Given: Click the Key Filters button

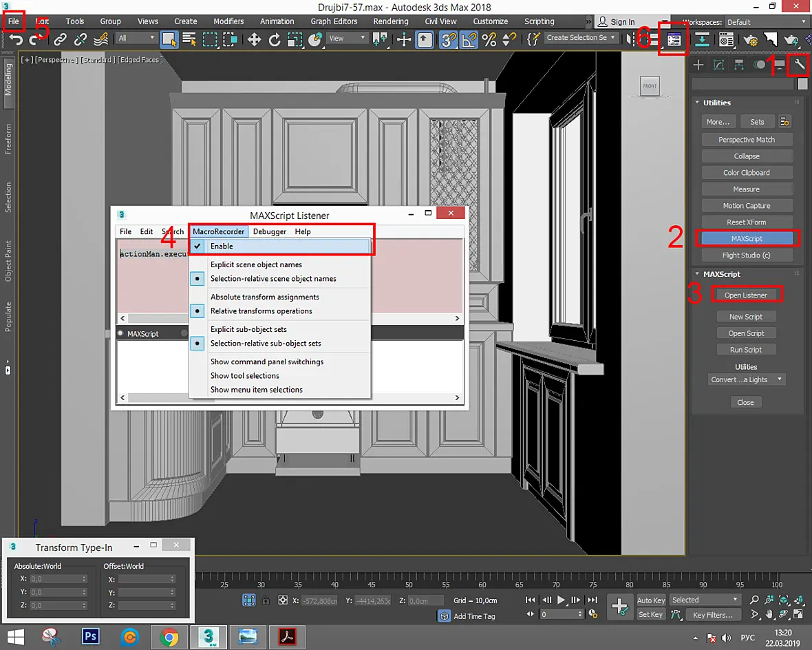Looking at the screenshot, I should coord(713,615).
